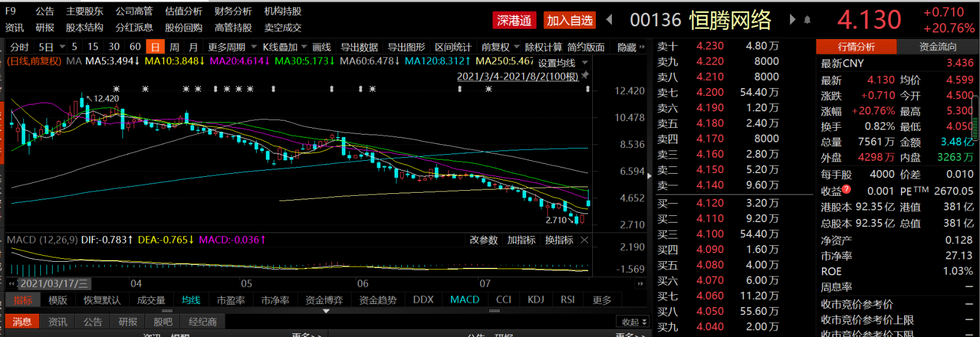980x337 pixels.
Task: Select the 消息 news tab
Action: [22, 322]
